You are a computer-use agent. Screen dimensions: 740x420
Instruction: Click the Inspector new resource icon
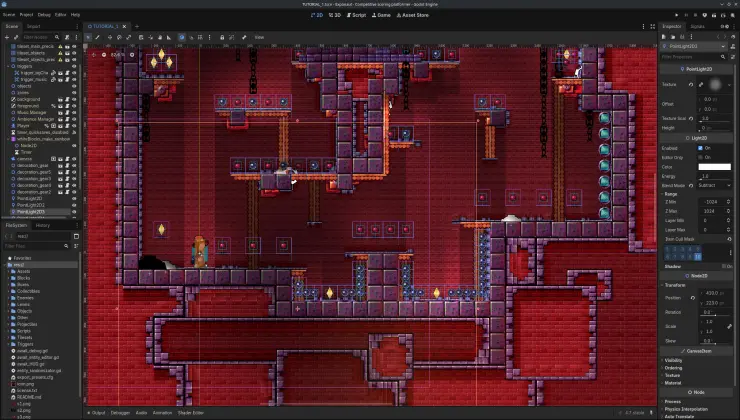pos(664,36)
